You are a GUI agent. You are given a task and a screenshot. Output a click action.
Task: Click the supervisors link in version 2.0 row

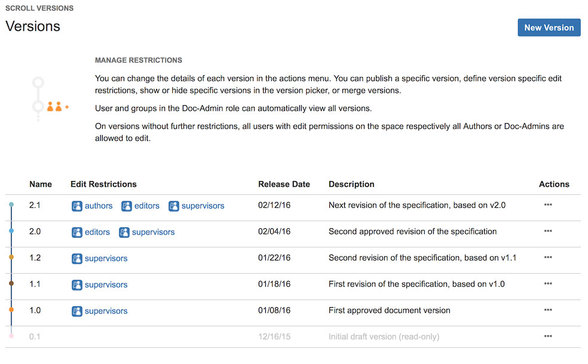[153, 232]
